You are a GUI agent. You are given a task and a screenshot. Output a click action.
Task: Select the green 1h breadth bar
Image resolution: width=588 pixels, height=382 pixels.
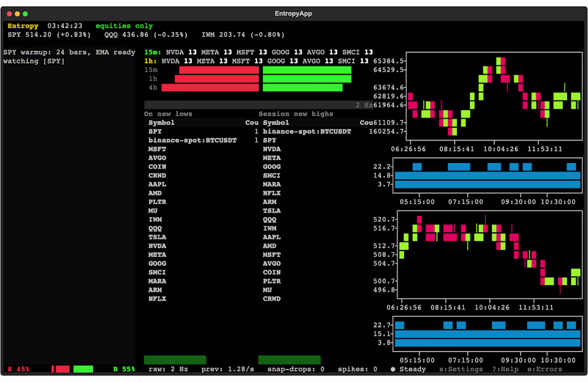coord(307,79)
